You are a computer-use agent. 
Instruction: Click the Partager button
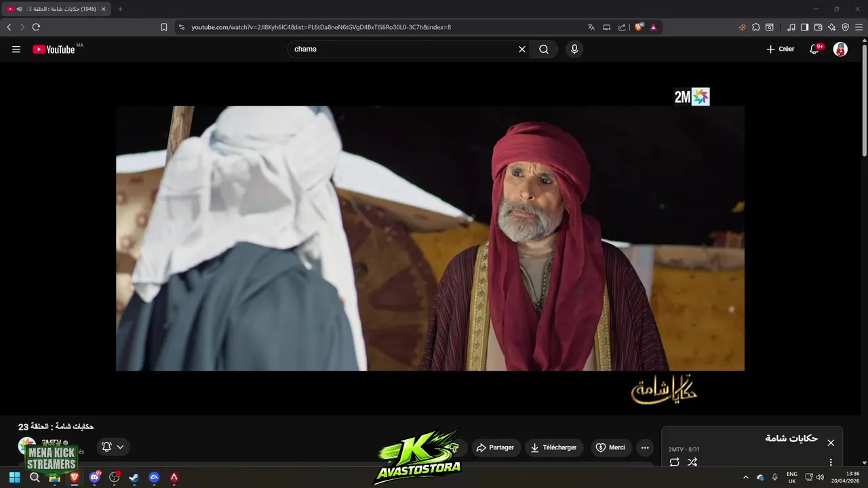point(496,447)
